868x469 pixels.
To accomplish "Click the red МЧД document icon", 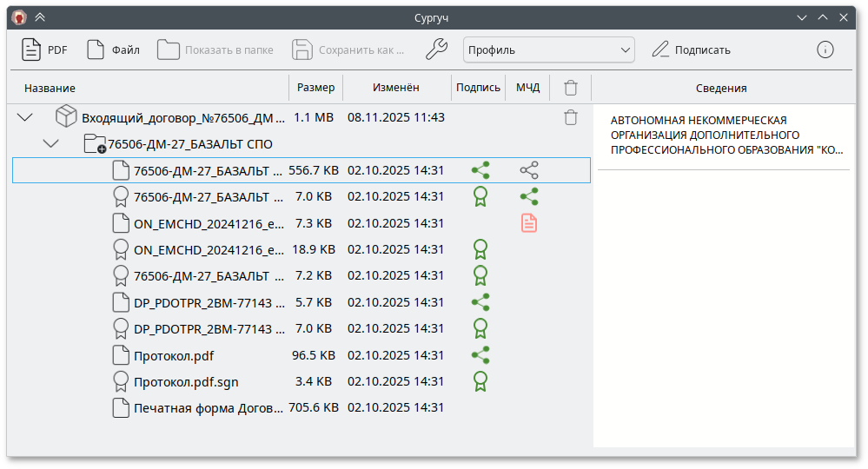I will pos(528,223).
